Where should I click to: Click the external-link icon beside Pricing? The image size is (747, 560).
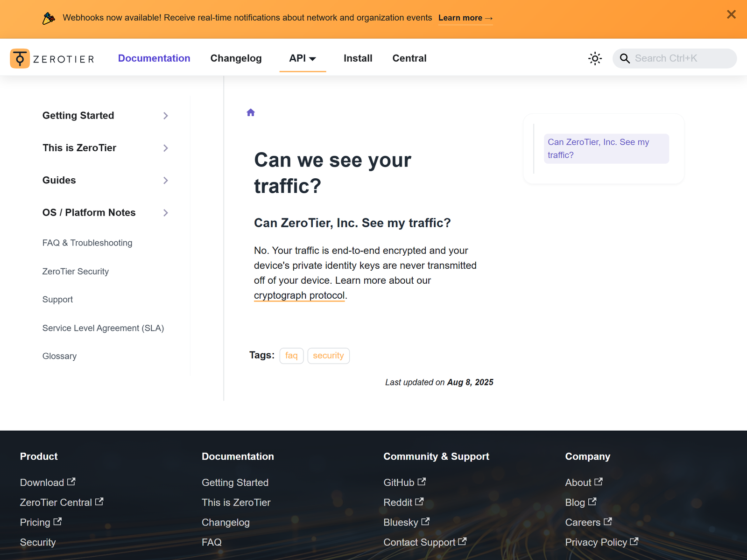point(57,522)
